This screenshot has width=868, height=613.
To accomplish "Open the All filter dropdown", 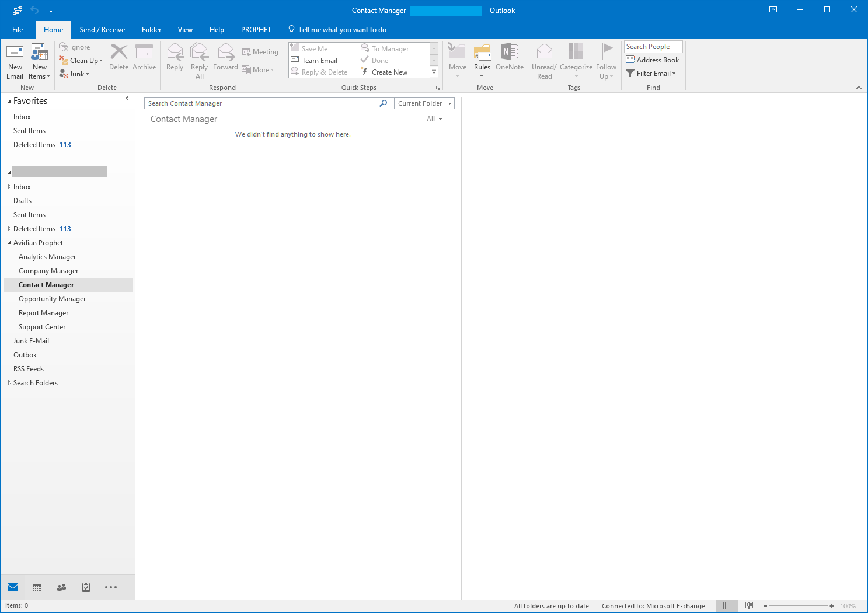I will click(434, 119).
